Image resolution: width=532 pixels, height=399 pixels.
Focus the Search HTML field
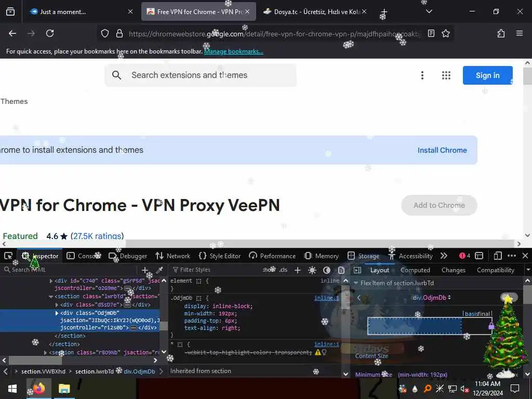(x=70, y=270)
